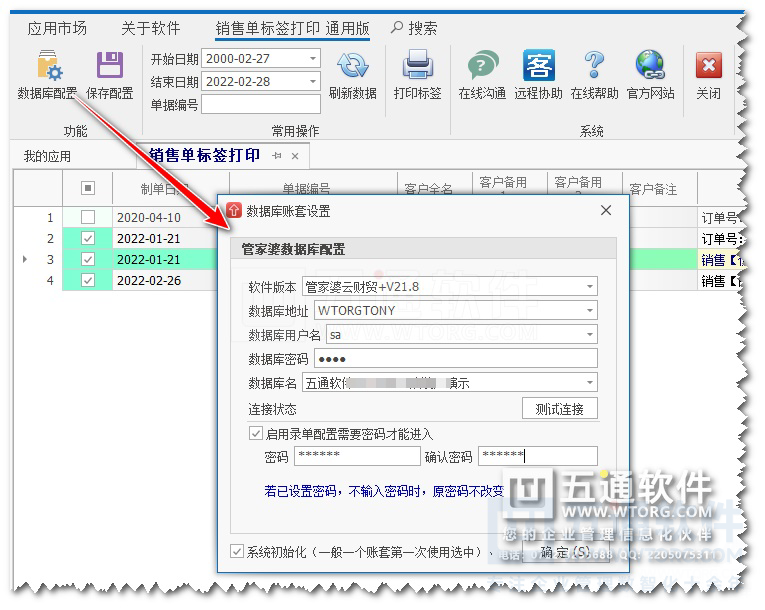This screenshot has height=610, width=765.
Task: Launch 远程协助 remote assistance icon
Action: click(x=539, y=65)
